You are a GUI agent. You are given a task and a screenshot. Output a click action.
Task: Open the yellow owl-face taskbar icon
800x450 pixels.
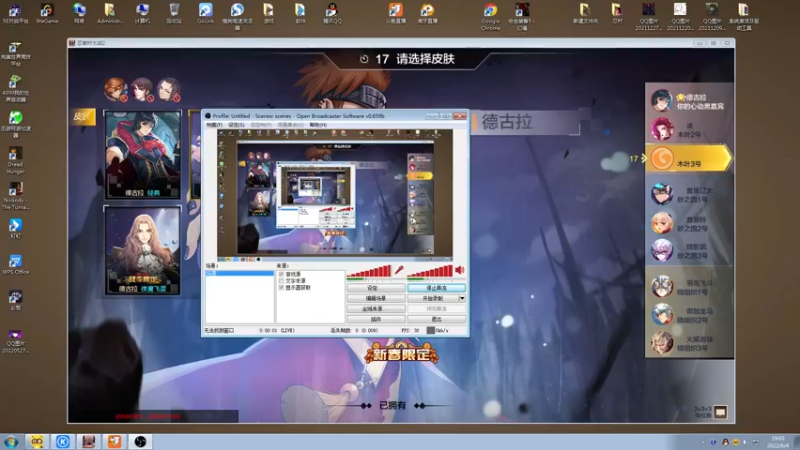(37, 441)
